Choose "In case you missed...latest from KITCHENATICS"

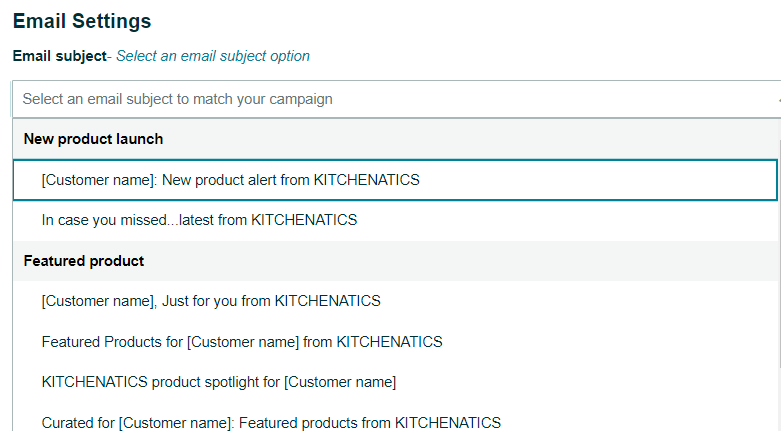199,220
